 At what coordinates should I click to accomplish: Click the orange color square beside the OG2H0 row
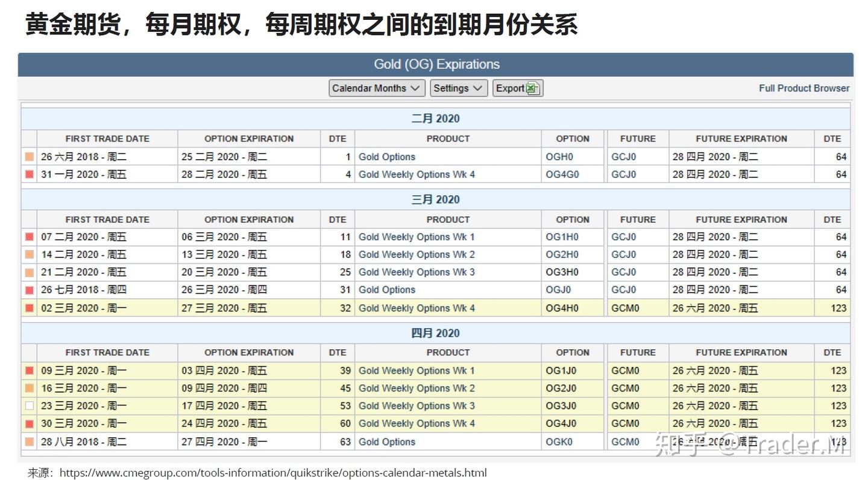pyautogui.click(x=29, y=254)
